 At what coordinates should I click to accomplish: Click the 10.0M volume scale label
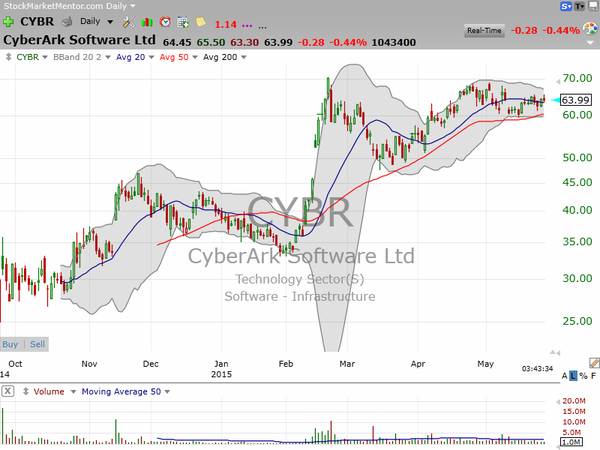pos(574,422)
